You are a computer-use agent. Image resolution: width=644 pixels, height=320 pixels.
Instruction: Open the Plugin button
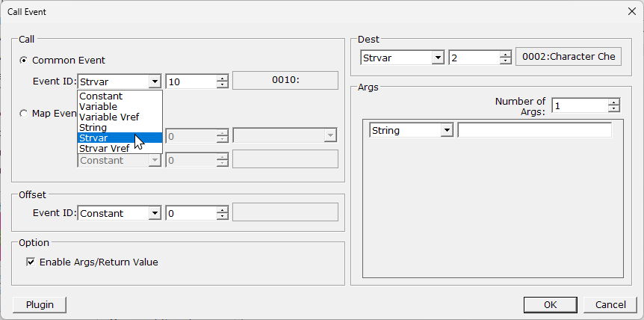(40, 305)
